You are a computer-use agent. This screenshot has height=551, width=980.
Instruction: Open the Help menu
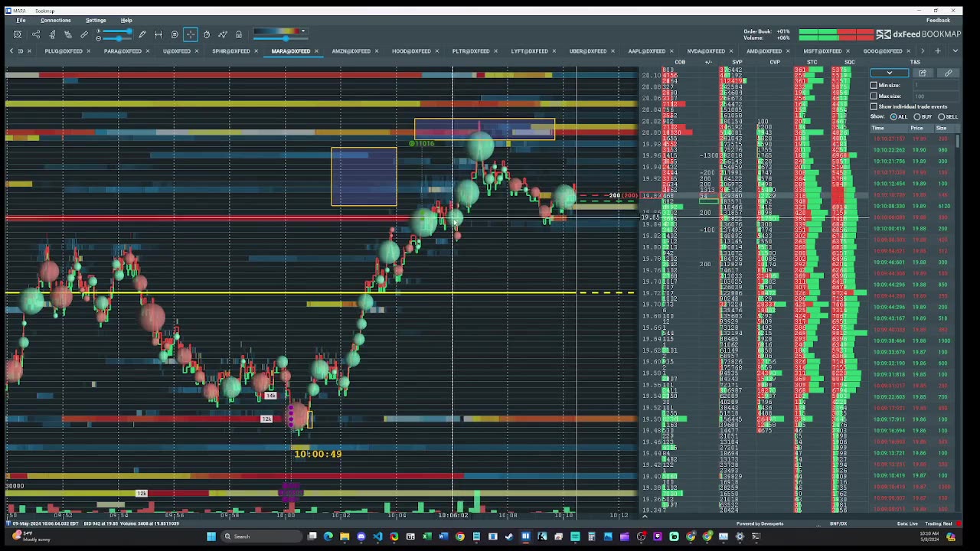pos(126,21)
